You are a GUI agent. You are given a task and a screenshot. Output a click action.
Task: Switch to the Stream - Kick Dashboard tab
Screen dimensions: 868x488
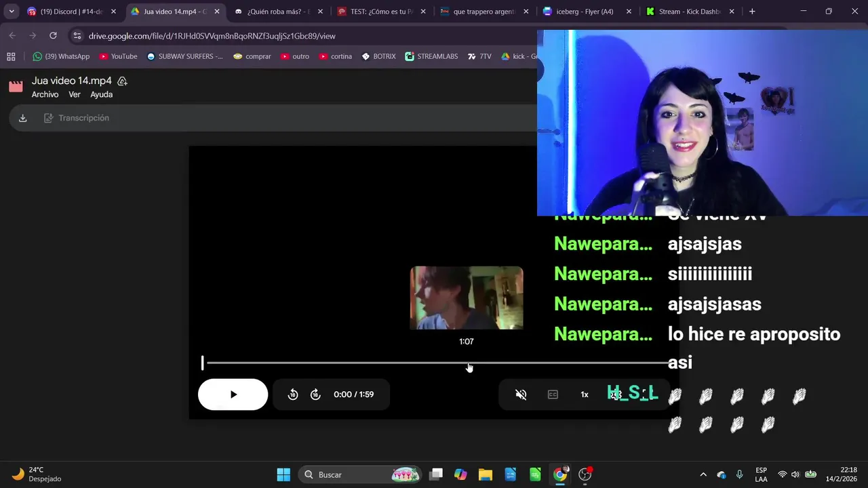[x=690, y=12]
